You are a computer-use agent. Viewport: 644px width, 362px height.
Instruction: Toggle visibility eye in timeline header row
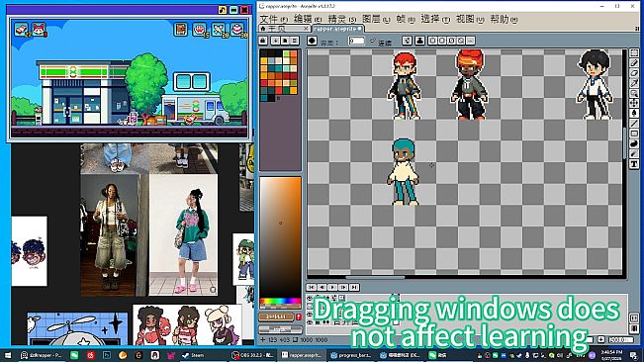pyautogui.click(x=310, y=298)
